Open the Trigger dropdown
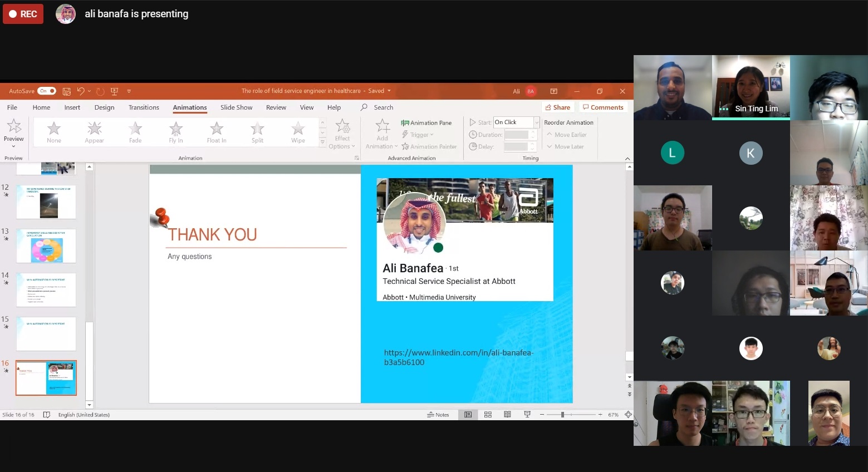This screenshot has width=868, height=472. 418,135
